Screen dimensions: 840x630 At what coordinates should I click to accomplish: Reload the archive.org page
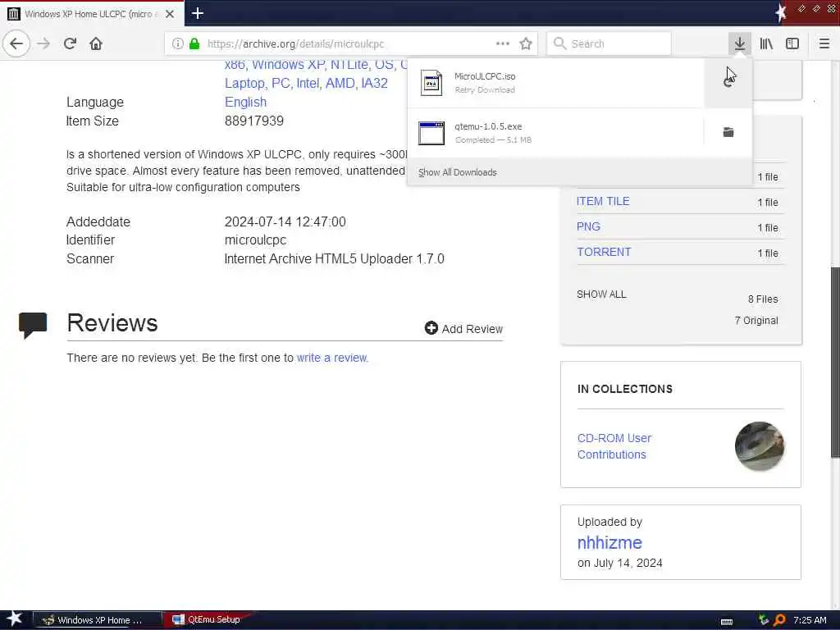point(70,43)
